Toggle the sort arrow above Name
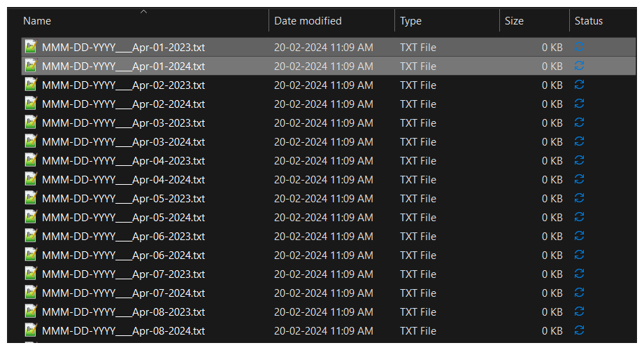644x350 pixels. pos(143,11)
